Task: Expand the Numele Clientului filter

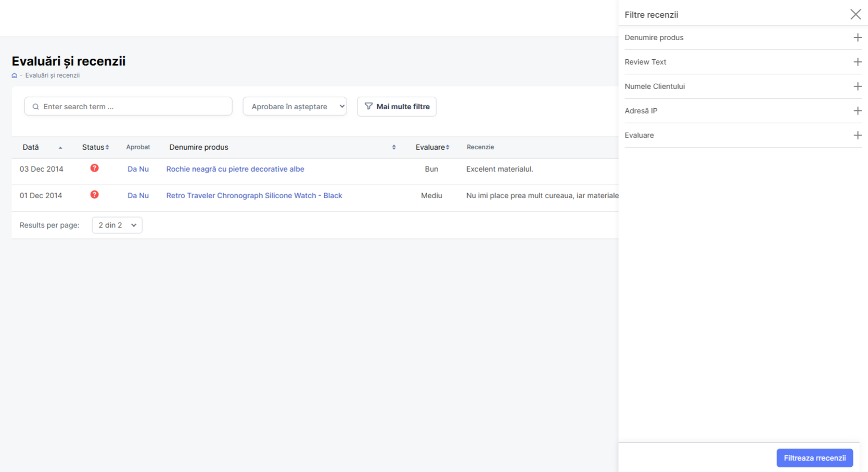Action: coord(743,86)
